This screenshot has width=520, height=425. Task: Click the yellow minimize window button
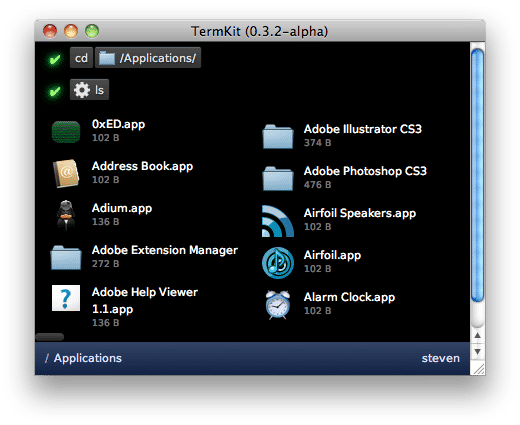click(x=71, y=31)
